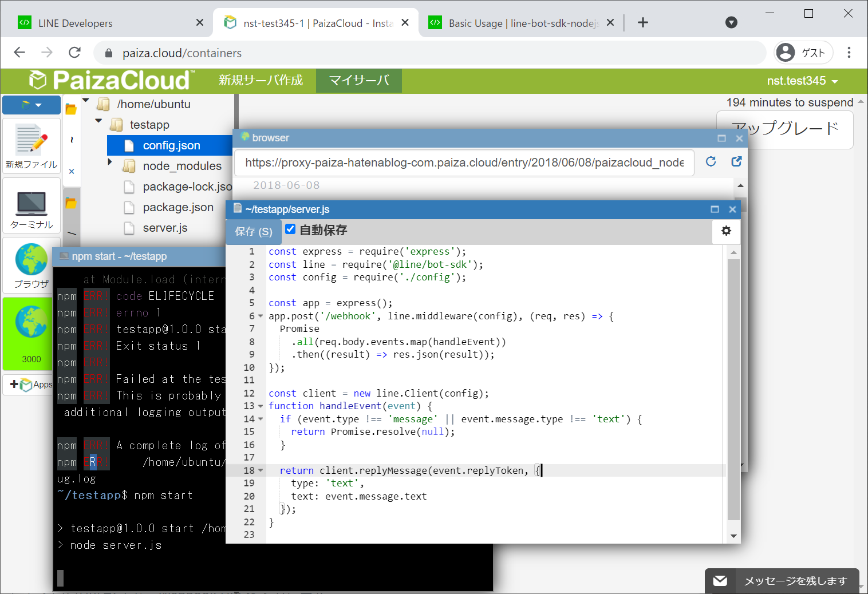
Task: Switch to Basic Usage line-bot-sdk tab
Action: click(x=521, y=23)
